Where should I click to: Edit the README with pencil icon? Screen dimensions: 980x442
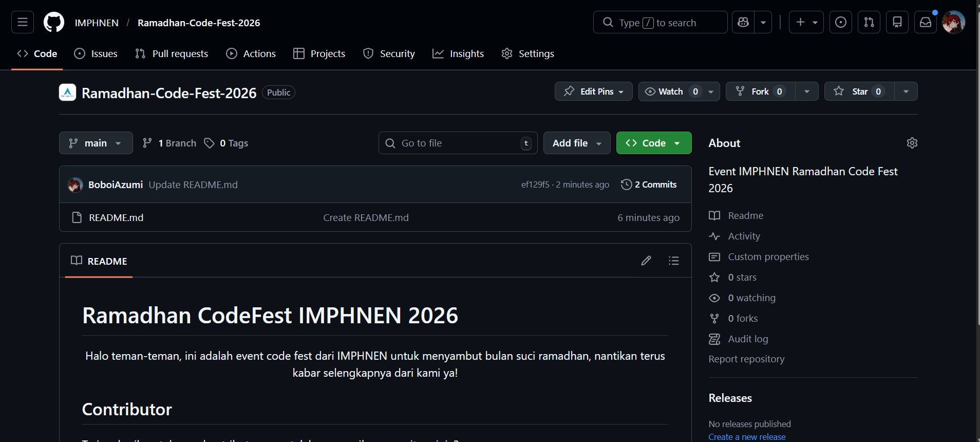[646, 261]
